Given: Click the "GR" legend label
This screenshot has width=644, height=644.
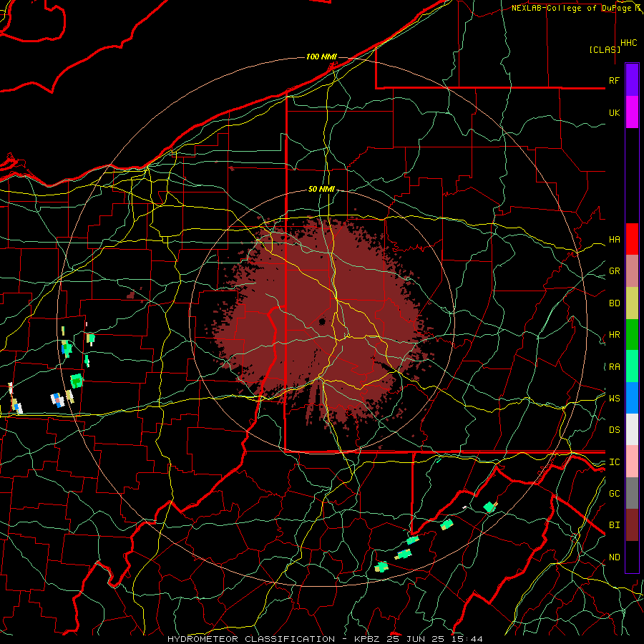Looking at the screenshot, I should tap(614, 271).
